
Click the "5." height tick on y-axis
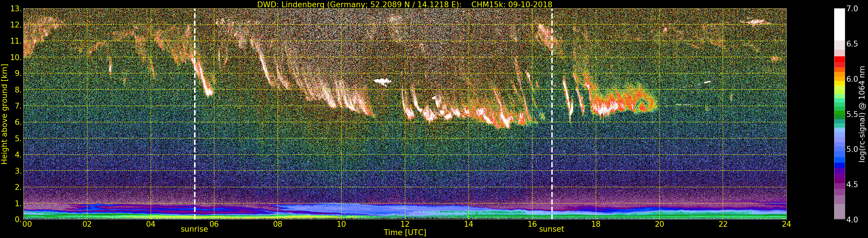click(18, 139)
